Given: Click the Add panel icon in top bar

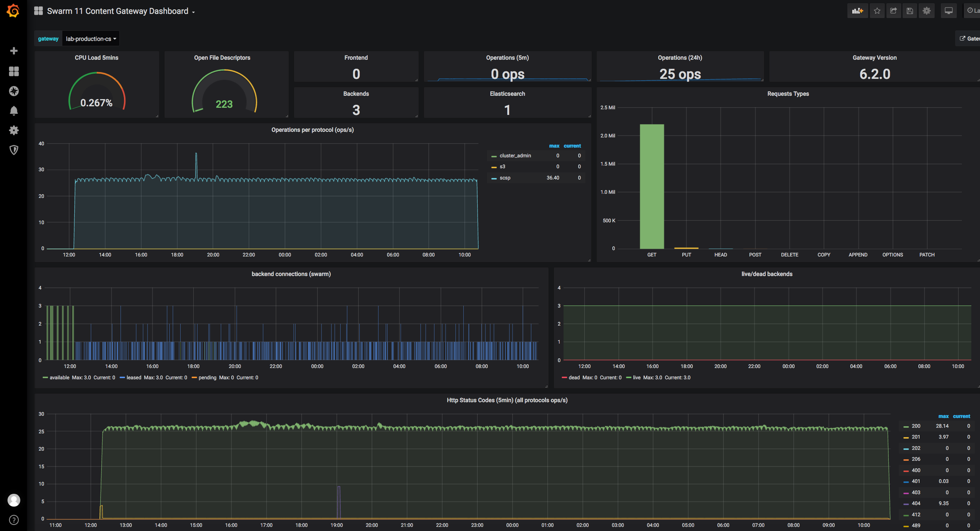Looking at the screenshot, I should (857, 11).
